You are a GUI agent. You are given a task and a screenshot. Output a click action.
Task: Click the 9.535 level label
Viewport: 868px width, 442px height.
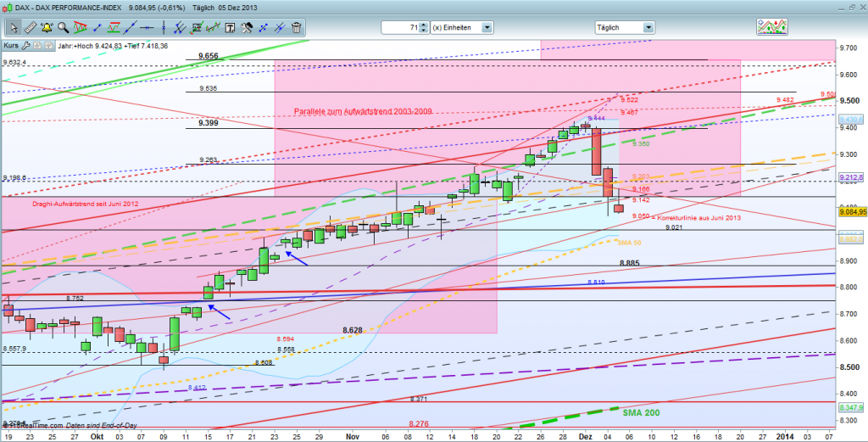click(209, 87)
